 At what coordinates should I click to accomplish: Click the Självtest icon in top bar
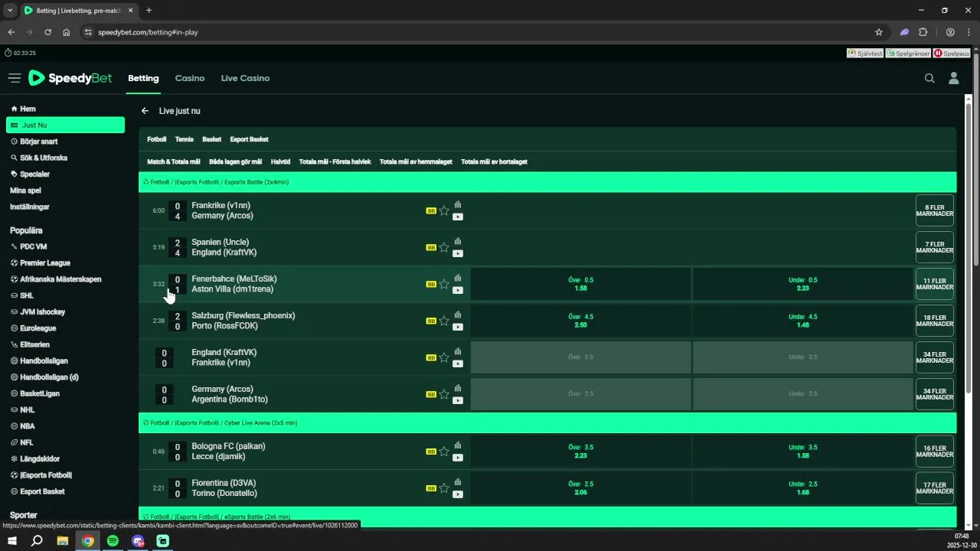pos(865,54)
